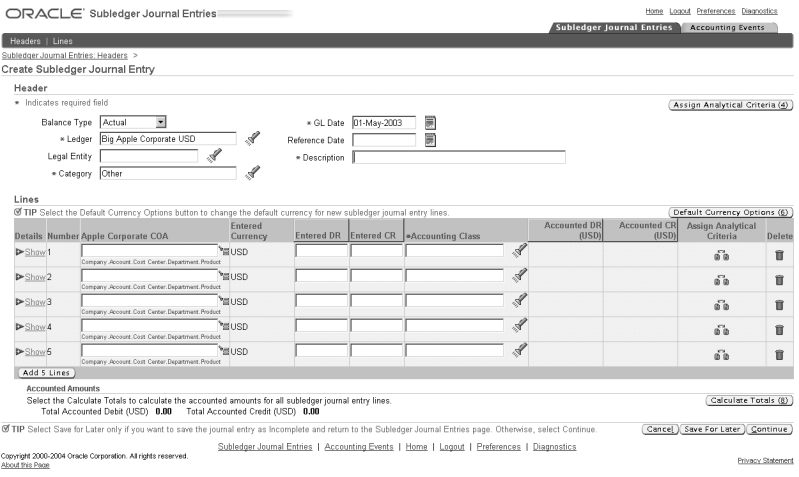The image size is (799, 477).
Task: Open the Reference Date calendar picker
Action: 430,140
